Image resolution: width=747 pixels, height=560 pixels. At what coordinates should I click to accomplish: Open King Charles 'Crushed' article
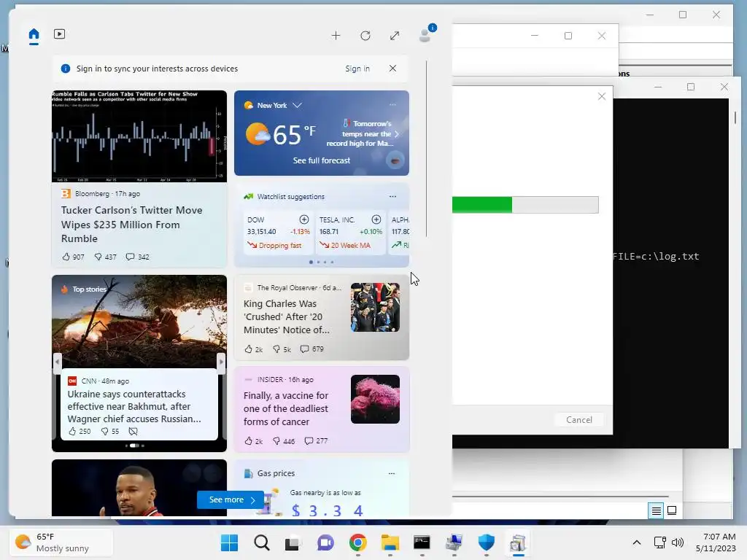tap(286, 316)
